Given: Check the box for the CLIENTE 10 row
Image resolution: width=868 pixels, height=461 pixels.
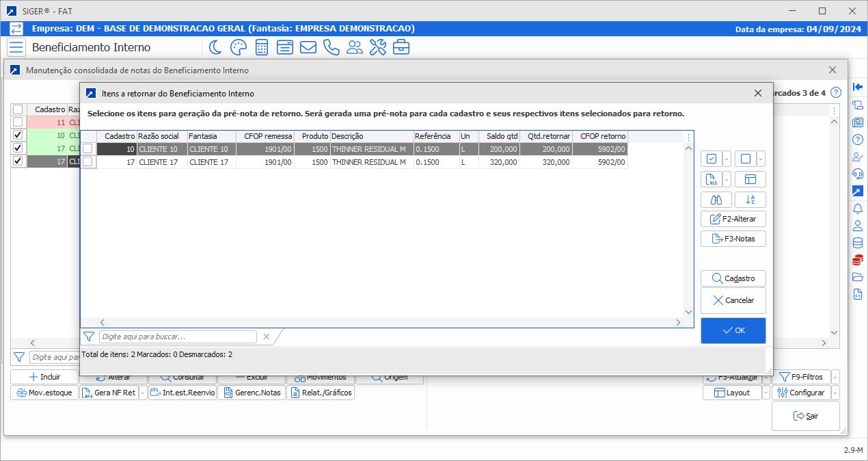Looking at the screenshot, I should 87,149.
